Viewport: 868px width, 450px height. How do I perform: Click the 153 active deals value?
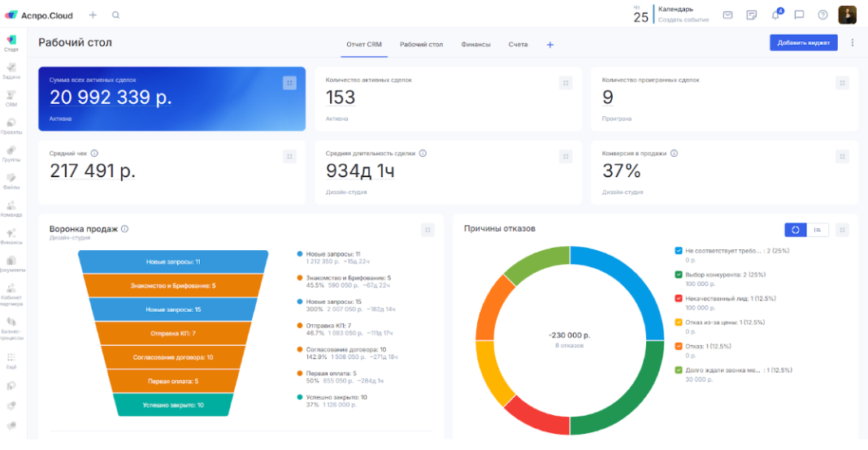point(341,97)
